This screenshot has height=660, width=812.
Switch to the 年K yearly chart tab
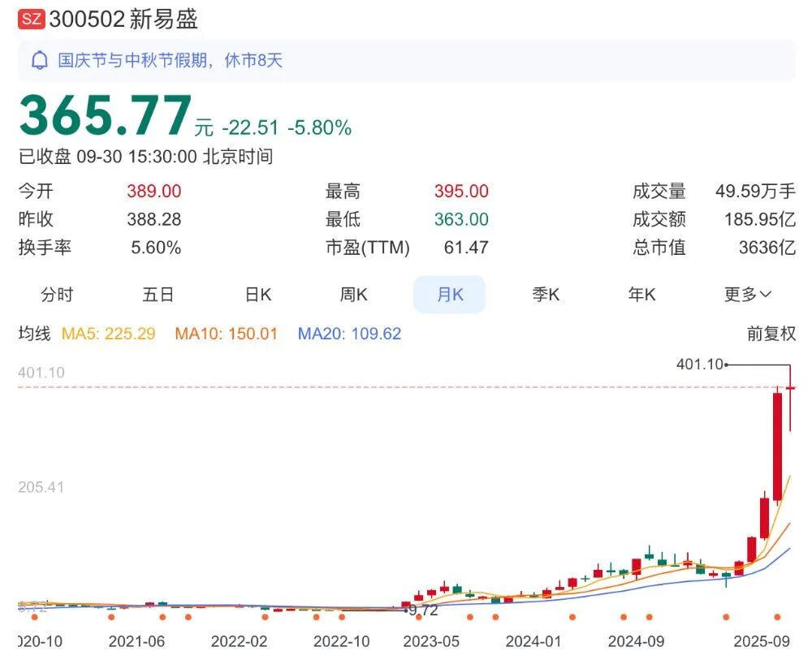pos(641,295)
